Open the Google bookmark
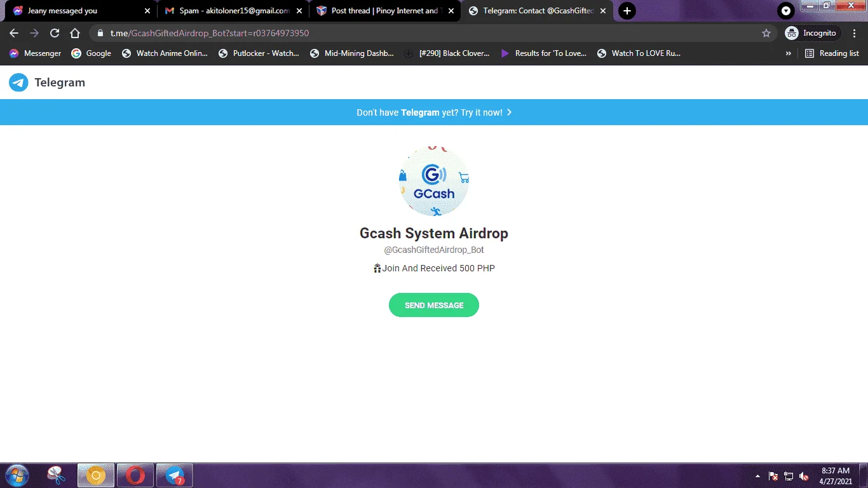Screen dimensions: 868x488 [91, 53]
